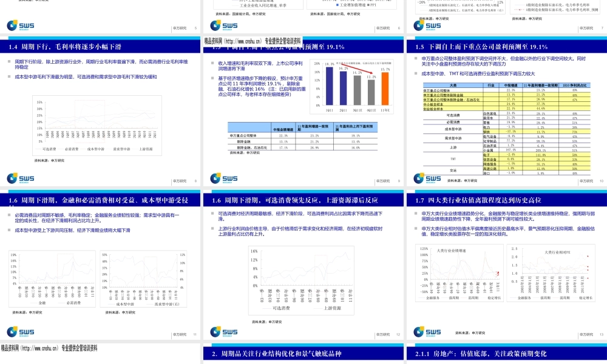Viewport: 607px width, 364px height.
Task: Click the 'TMT' category cell in page 10 table
Action: pos(453,159)
